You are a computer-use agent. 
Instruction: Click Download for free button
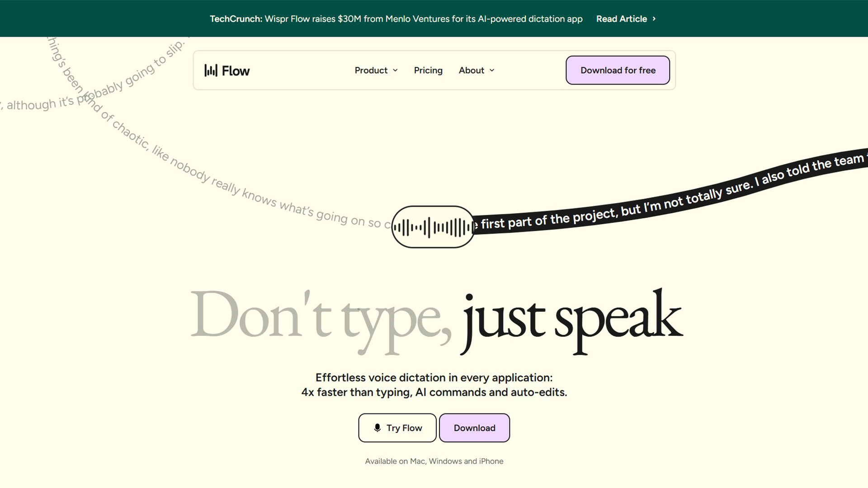618,70
